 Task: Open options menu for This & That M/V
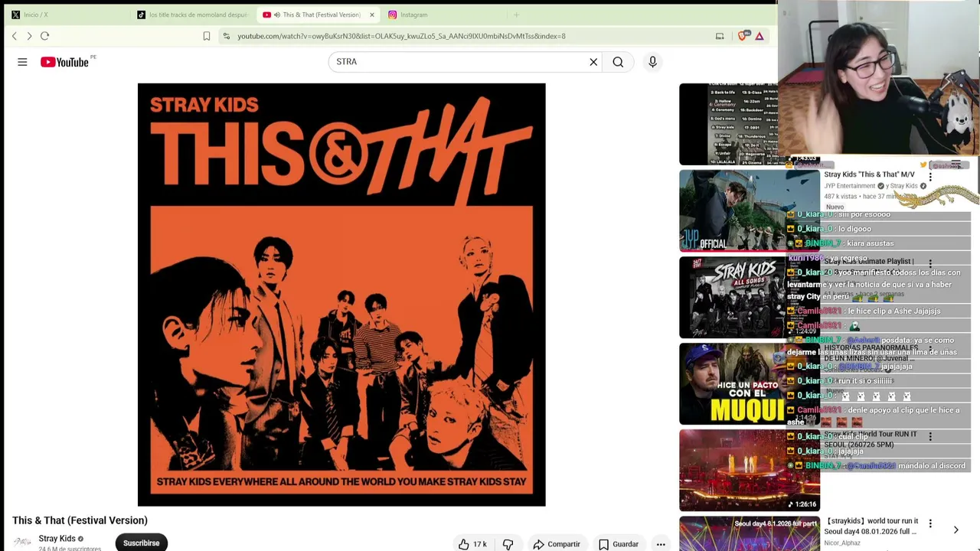[x=930, y=177]
